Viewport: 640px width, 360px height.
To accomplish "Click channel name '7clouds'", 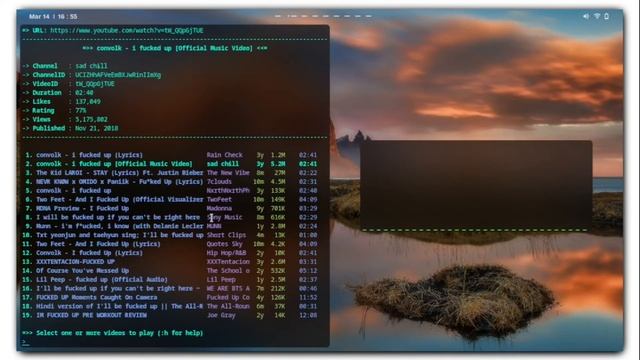I will coord(219,182).
